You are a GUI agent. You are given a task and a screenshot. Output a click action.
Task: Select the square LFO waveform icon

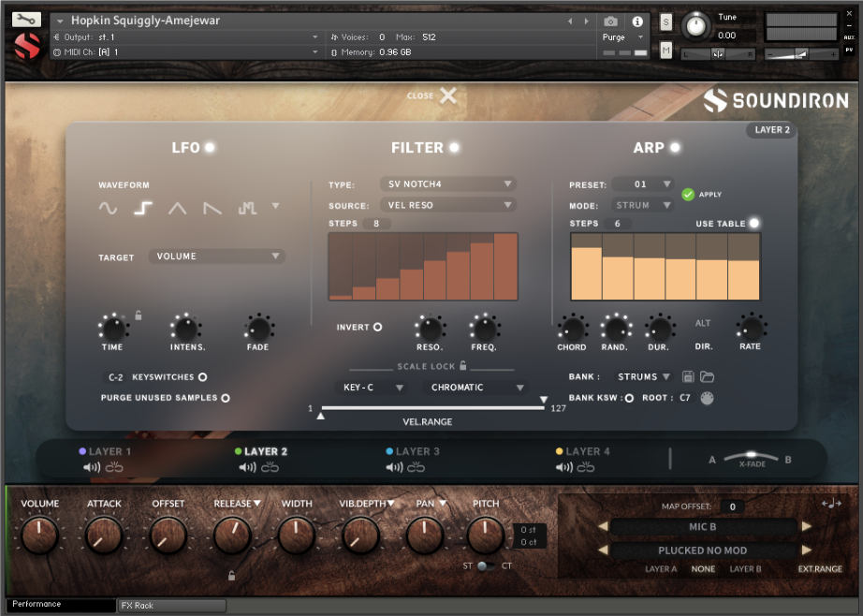(x=142, y=208)
